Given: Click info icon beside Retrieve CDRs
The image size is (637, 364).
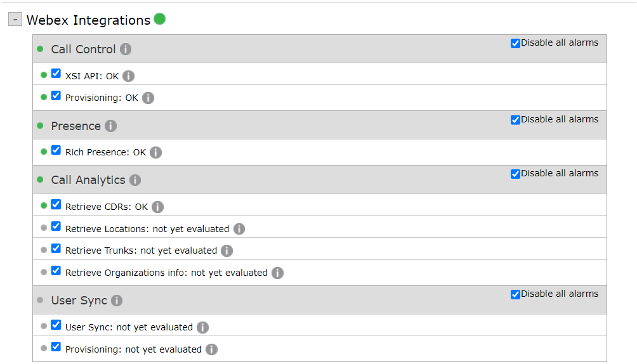Looking at the screenshot, I should (157, 207).
